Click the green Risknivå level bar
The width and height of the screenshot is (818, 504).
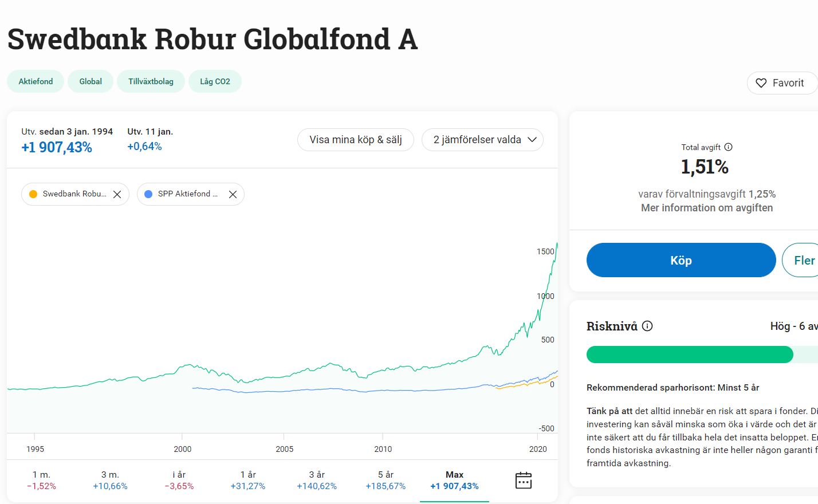(x=689, y=355)
